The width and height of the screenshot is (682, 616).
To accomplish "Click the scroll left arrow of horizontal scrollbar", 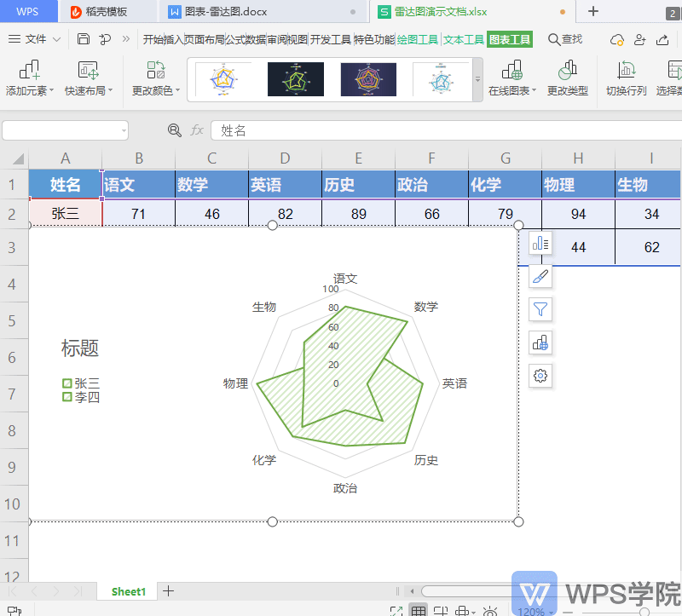I will click(412, 590).
